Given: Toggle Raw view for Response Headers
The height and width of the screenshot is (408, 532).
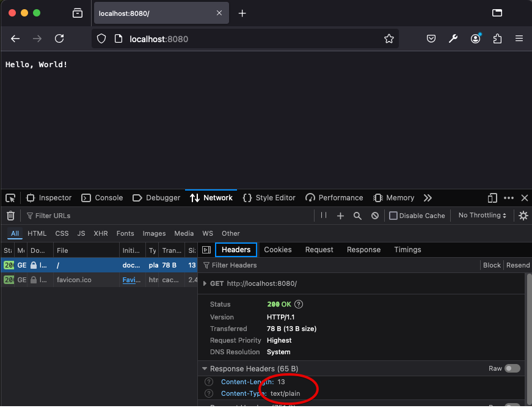Looking at the screenshot, I should [512, 368].
